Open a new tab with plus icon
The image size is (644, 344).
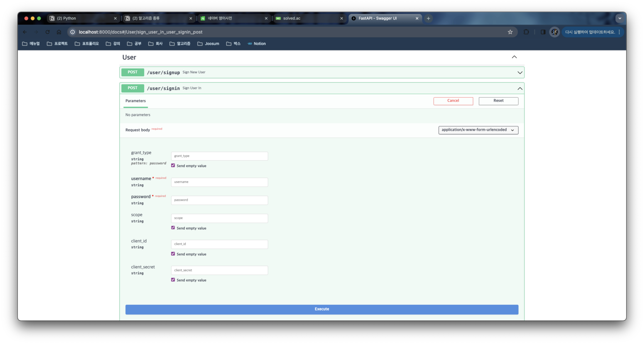[x=428, y=18]
